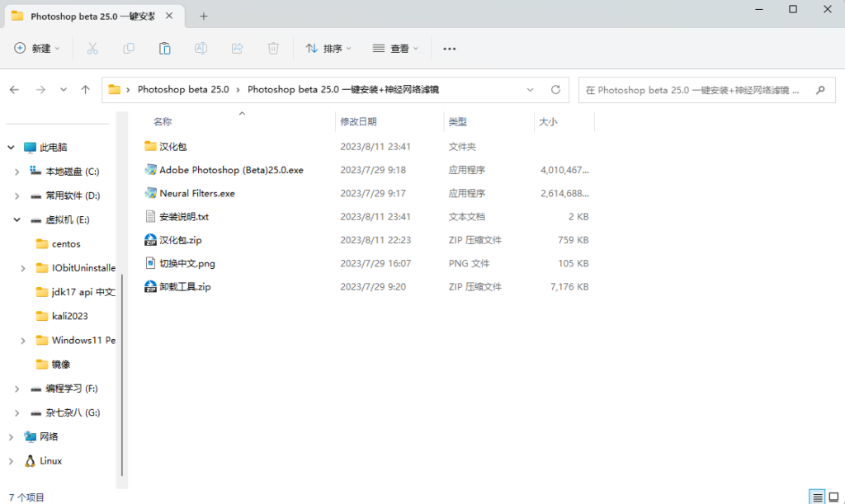845x504 pixels.
Task: Click the navigation pane scrollbar
Action: point(122,374)
